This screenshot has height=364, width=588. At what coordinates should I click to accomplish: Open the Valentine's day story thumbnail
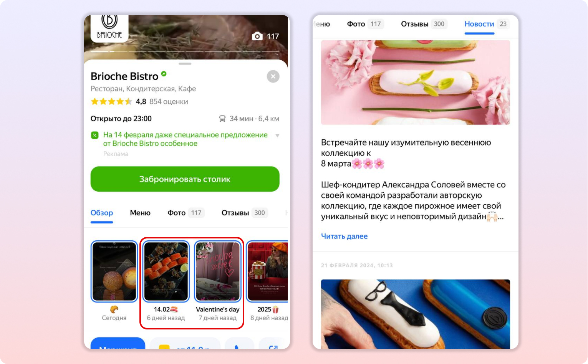[x=218, y=271]
